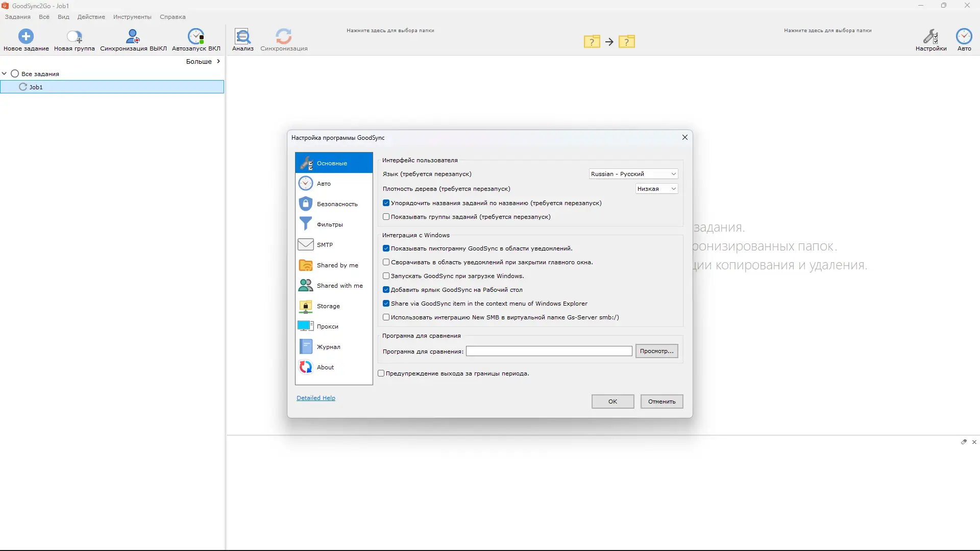Open the Плотность дерева Низкая dropdown

coord(656,189)
